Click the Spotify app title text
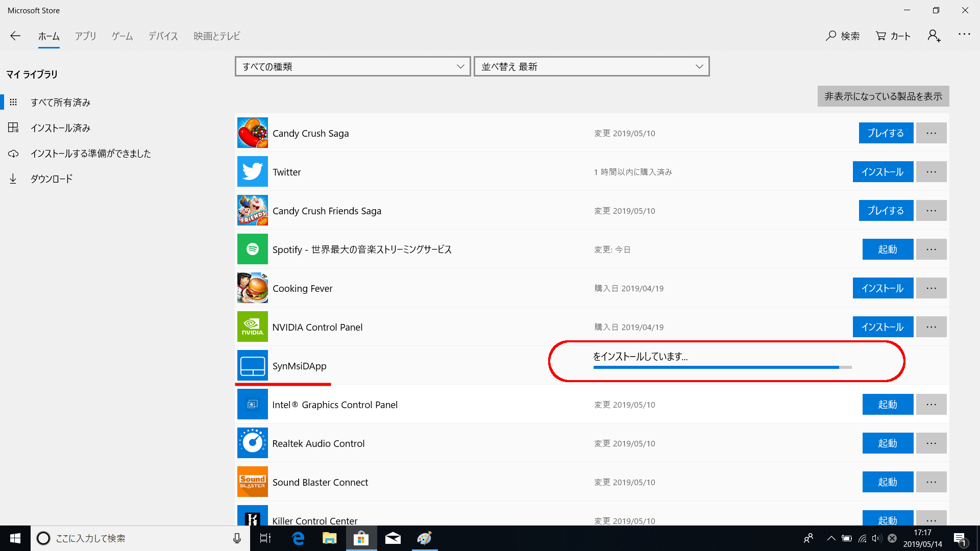 (x=362, y=249)
